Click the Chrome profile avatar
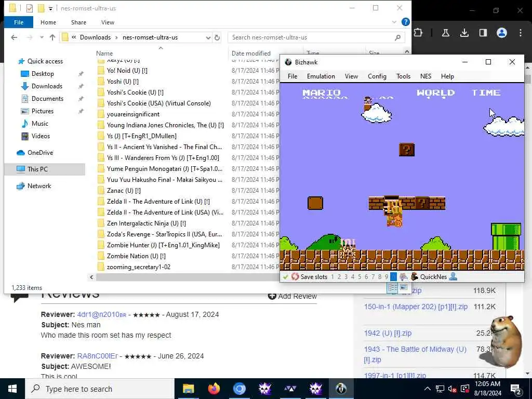532x399 pixels. click(x=502, y=33)
